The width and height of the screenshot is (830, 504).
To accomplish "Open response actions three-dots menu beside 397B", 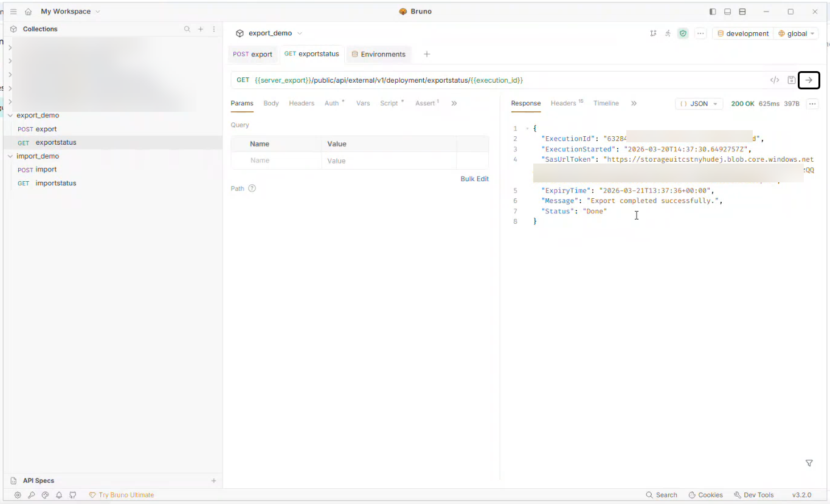I will [x=812, y=104].
